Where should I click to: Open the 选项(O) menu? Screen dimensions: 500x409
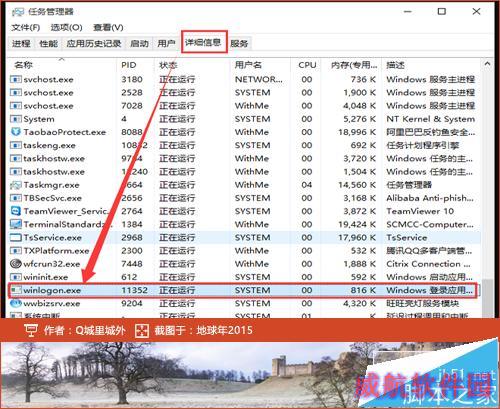pos(66,28)
